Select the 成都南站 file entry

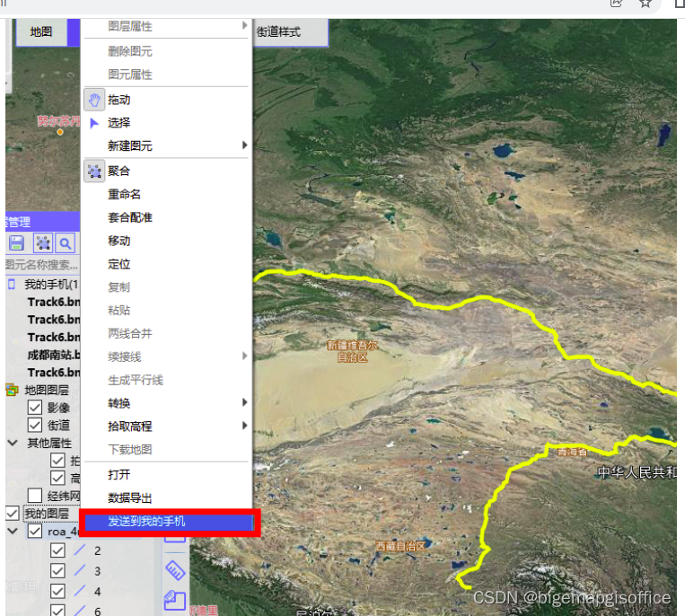(53, 355)
